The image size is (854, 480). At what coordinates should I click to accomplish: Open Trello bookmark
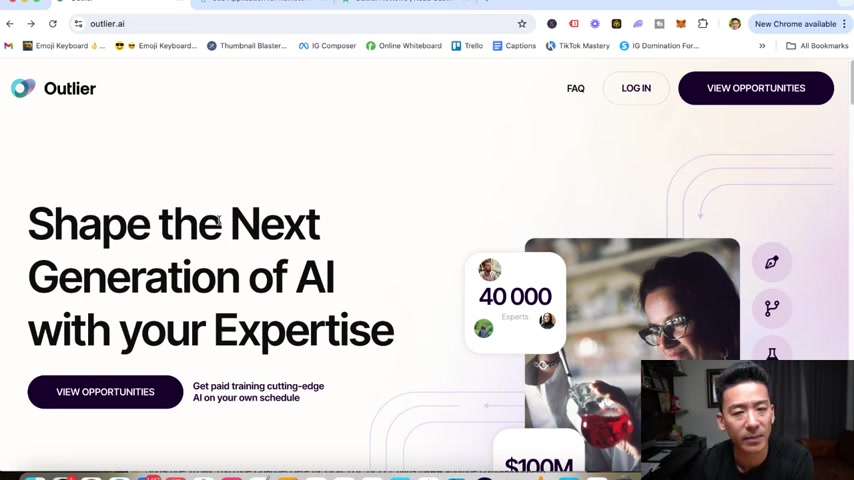(467, 46)
